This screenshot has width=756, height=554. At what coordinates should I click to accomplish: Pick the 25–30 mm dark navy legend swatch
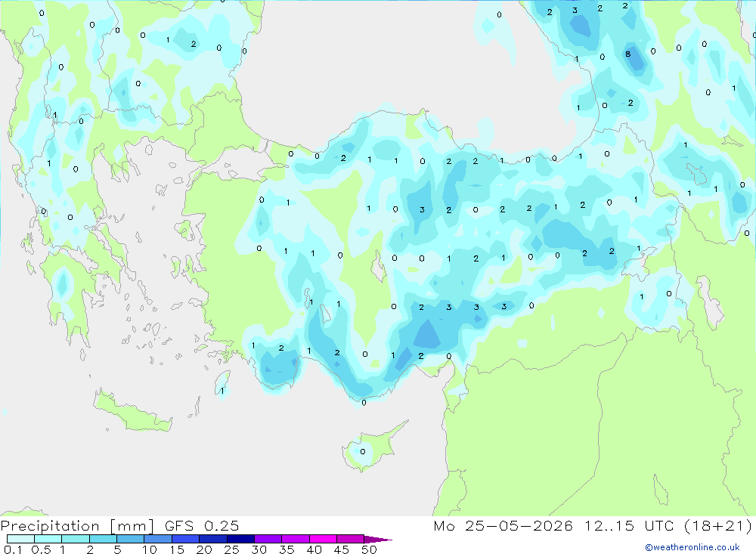(240, 539)
